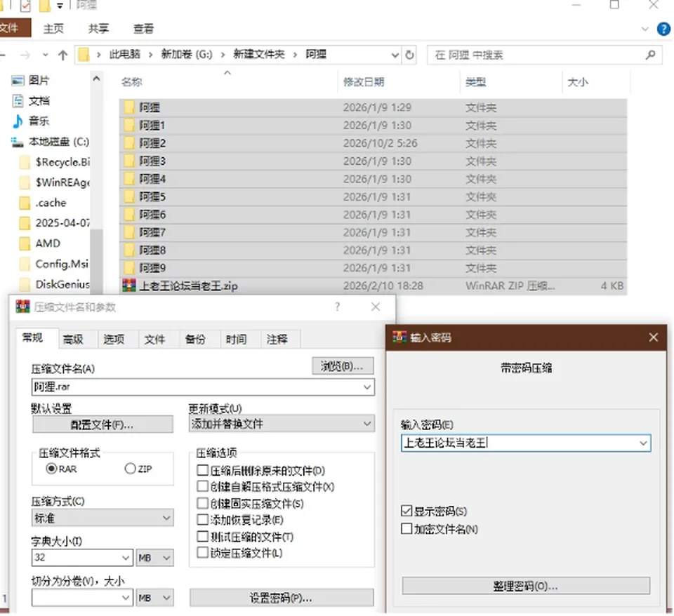Expand the password history dropdown arrow
Viewport: 674px width, 616px height.
click(643, 443)
